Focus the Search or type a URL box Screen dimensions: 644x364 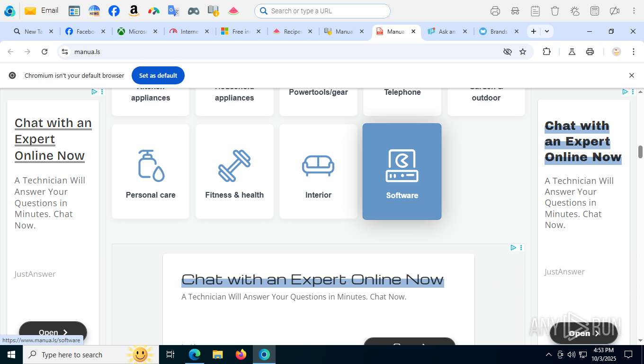tap(322, 11)
